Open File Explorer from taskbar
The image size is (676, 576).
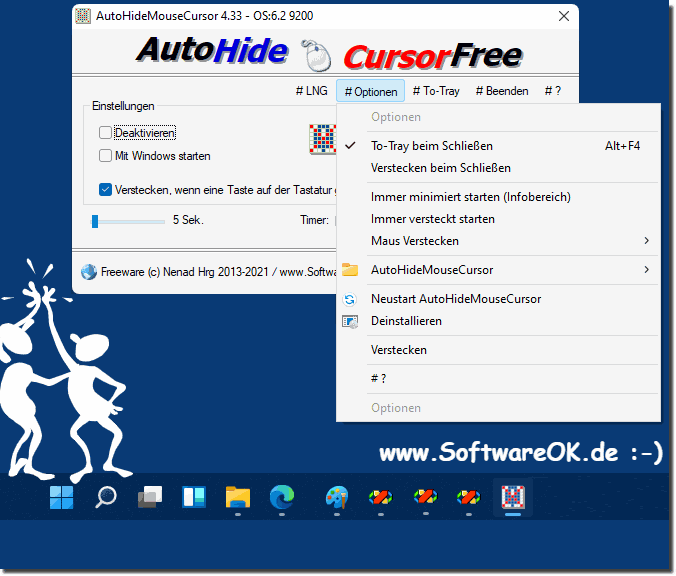238,497
